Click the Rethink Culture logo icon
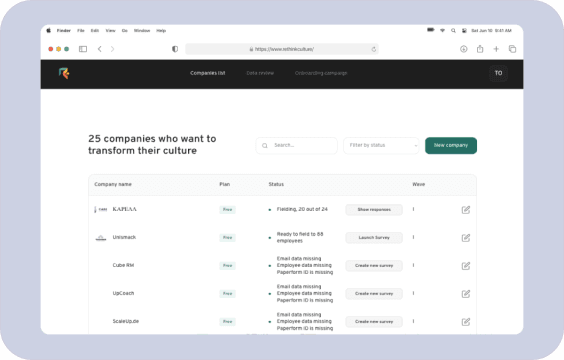Viewport: 564px width, 360px height. click(x=64, y=73)
